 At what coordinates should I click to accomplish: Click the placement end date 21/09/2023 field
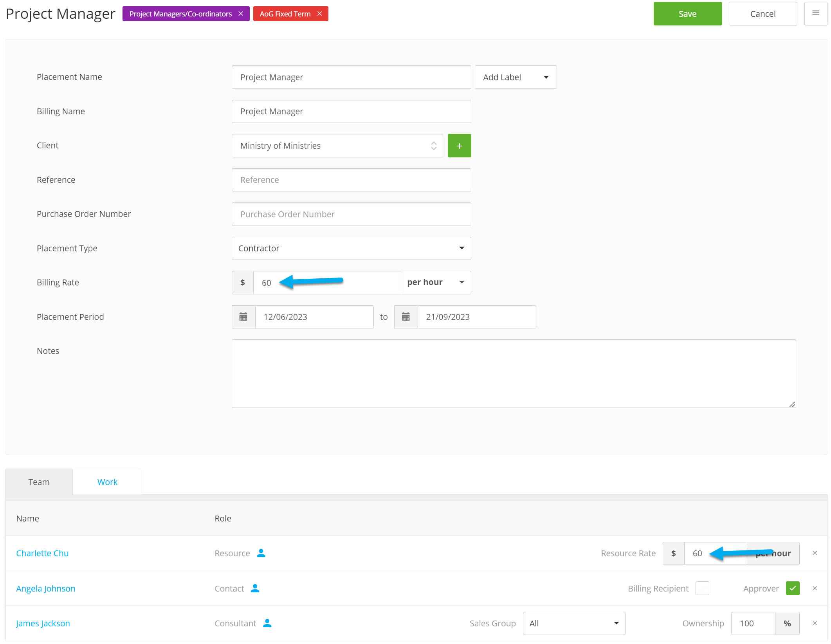pos(477,317)
